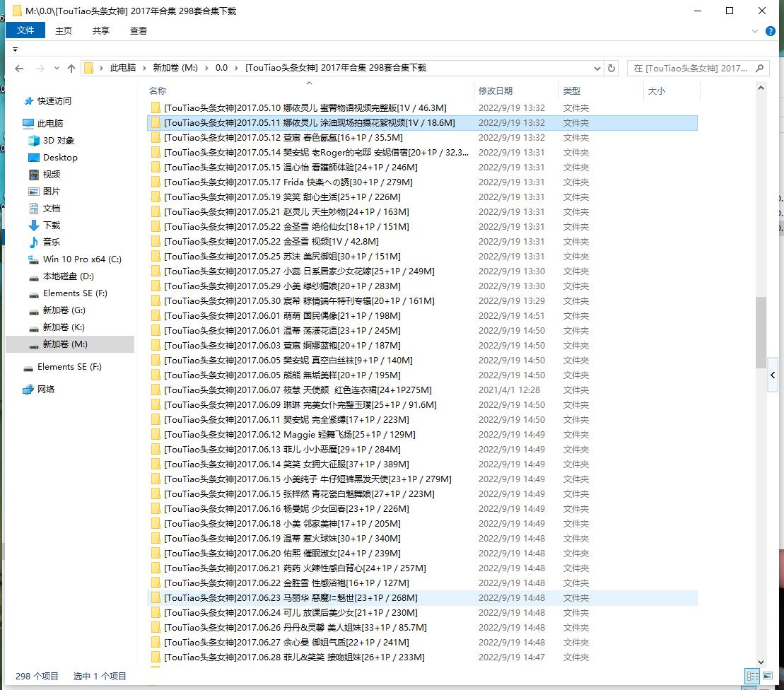
Task: Open the Quick Access Toolbar customize dropdown
Action: (x=15, y=49)
